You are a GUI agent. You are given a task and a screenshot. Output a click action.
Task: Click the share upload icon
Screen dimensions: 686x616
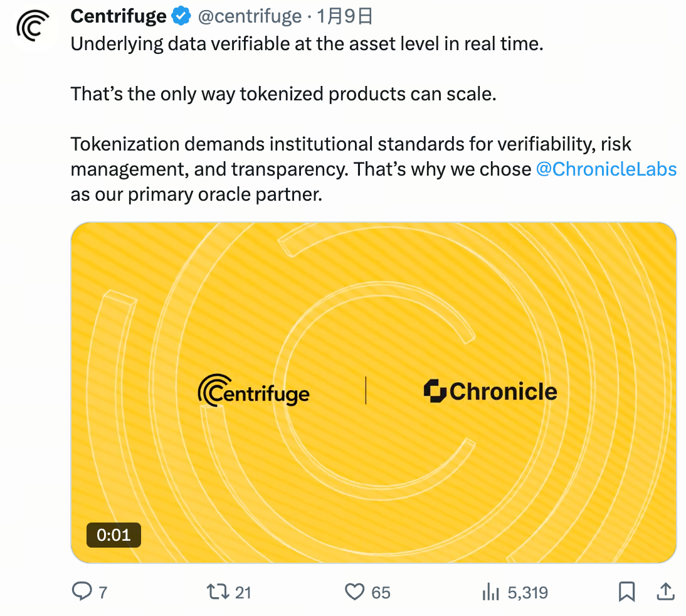[x=665, y=592]
